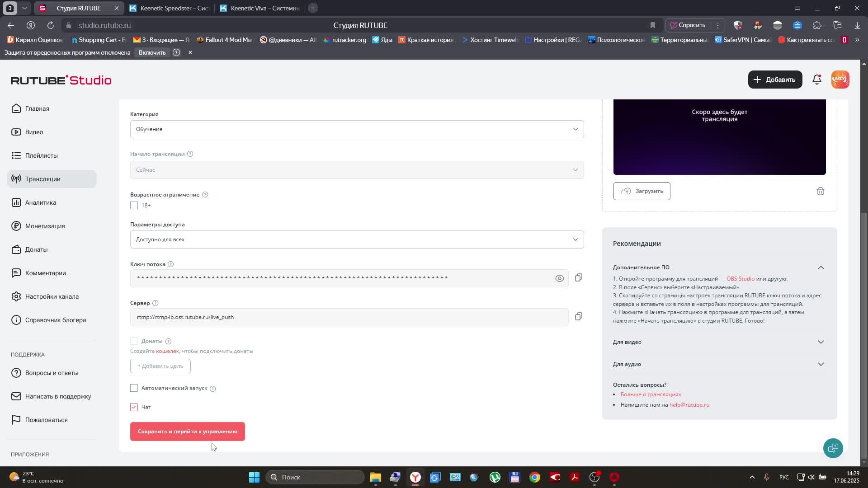Click the Windows search box
Image resolution: width=868 pixels, height=488 pixels.
pos(315,477)
